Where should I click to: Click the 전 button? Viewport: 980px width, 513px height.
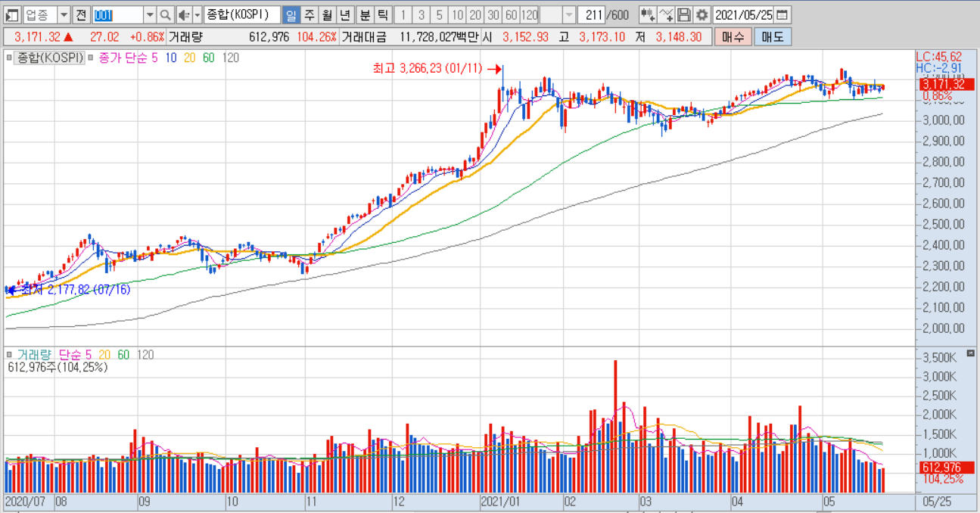[81, 14]
